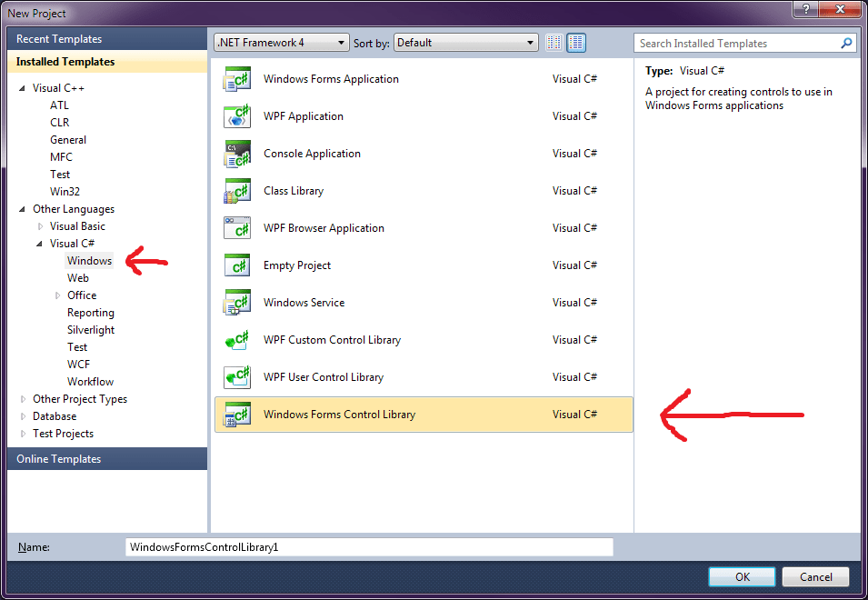Click the WPF Application template icon
Viewport: 868px width, 600px height.
point(237,116)
